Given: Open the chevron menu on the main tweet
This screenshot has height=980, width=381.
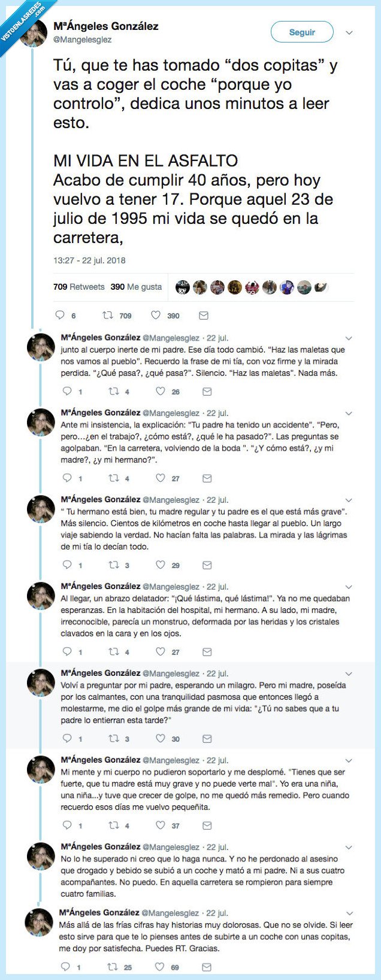Looking at the screenshot, I should coord(349,34).
